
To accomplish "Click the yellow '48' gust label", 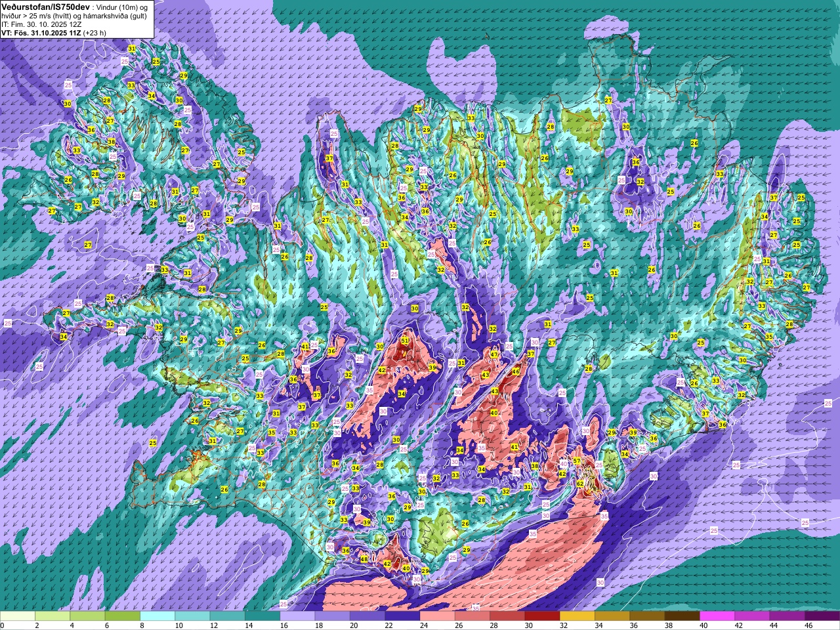I will tap(364, 559).
